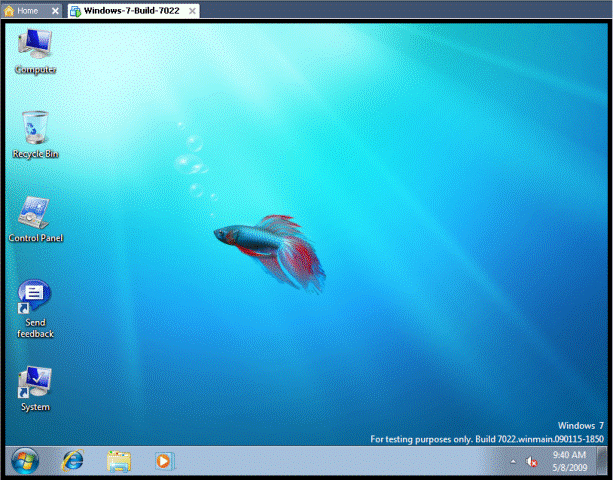This screenshot has width=613, height=480.
Task: Open Windows Explorer from the taskbar
Action: pyautogui.click(x=119, y=461)
